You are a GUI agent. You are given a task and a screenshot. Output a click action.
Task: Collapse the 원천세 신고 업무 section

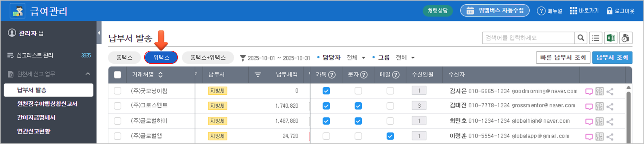88,74
